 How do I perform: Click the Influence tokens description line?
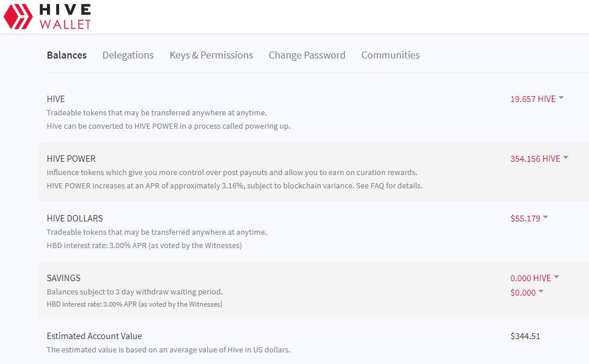(x=232, y=172)
